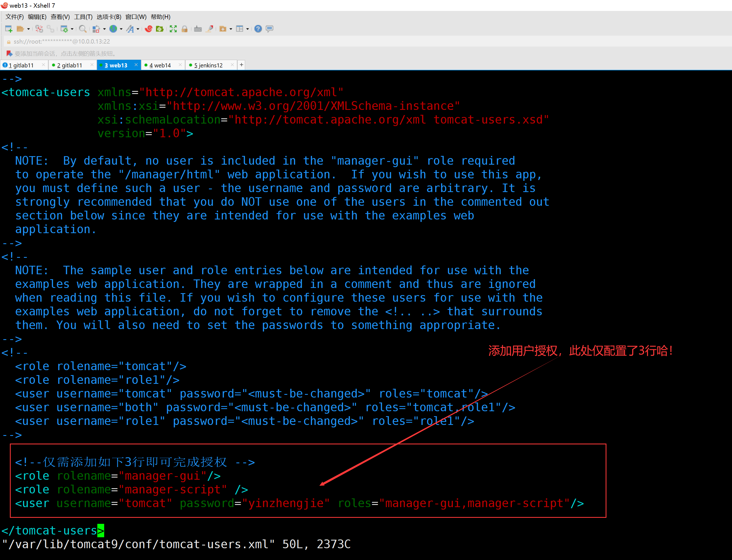
Task: Click the Find magnifier icon
Action: pos(83,29)
